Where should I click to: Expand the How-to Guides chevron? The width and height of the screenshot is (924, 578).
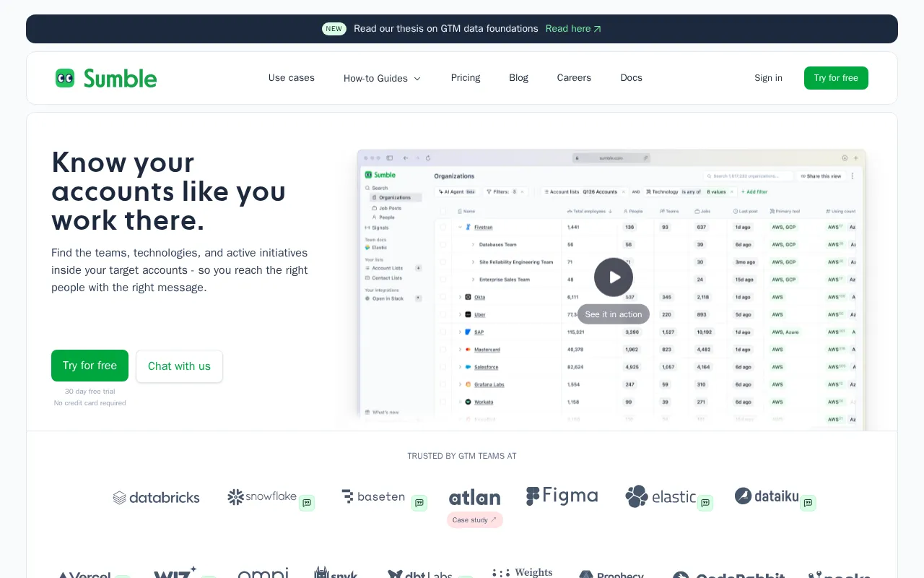(417, 79)
